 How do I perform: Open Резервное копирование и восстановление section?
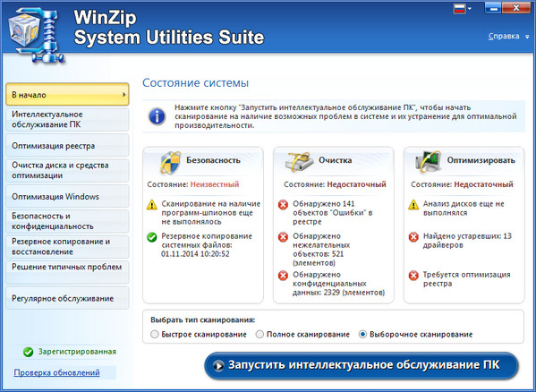pos(67,246)
